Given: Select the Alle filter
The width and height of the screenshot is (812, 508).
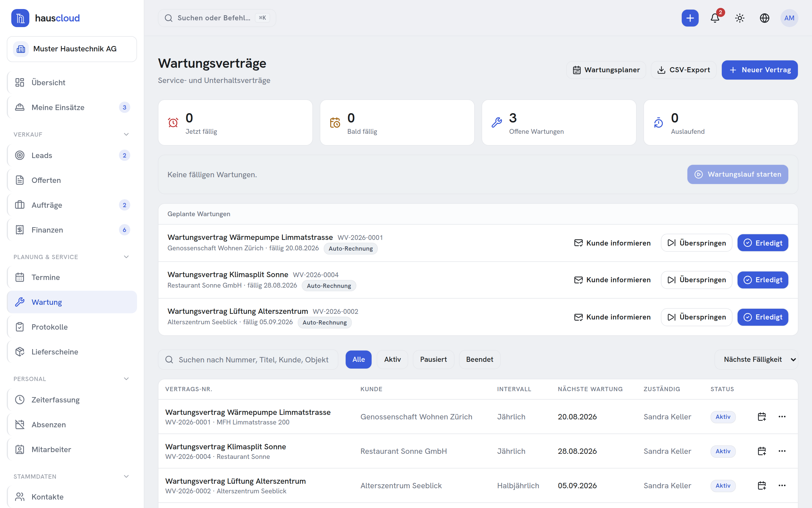Looking at the screenshot, I should point(358,360).
